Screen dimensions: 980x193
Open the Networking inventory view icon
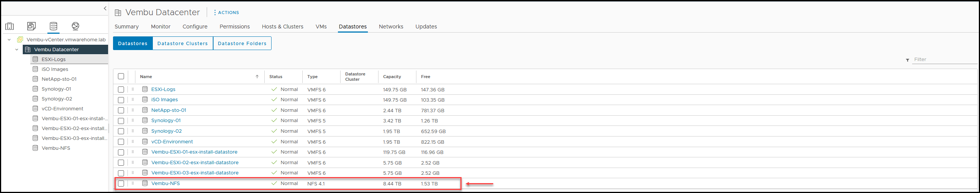75,26
